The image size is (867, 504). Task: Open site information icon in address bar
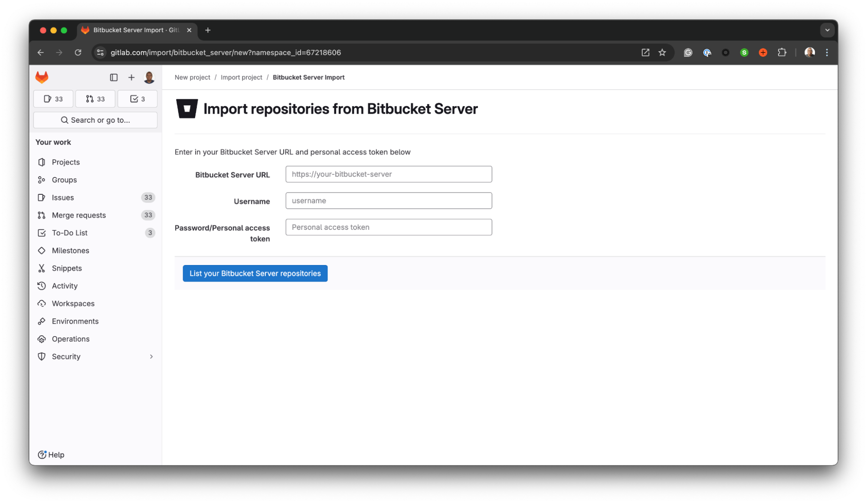[100, 52]
